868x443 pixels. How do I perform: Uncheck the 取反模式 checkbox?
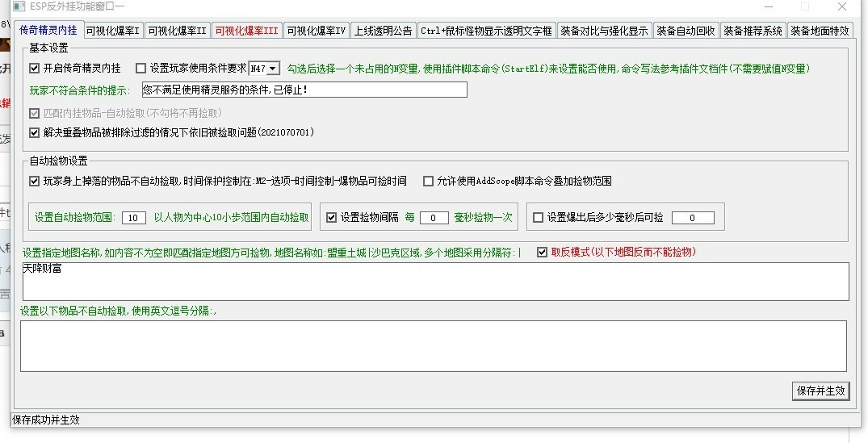tap(542, 252)
